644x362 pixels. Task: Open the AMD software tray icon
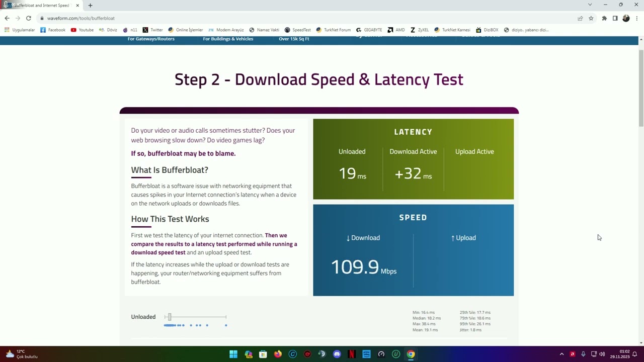[x=572, y=354]
